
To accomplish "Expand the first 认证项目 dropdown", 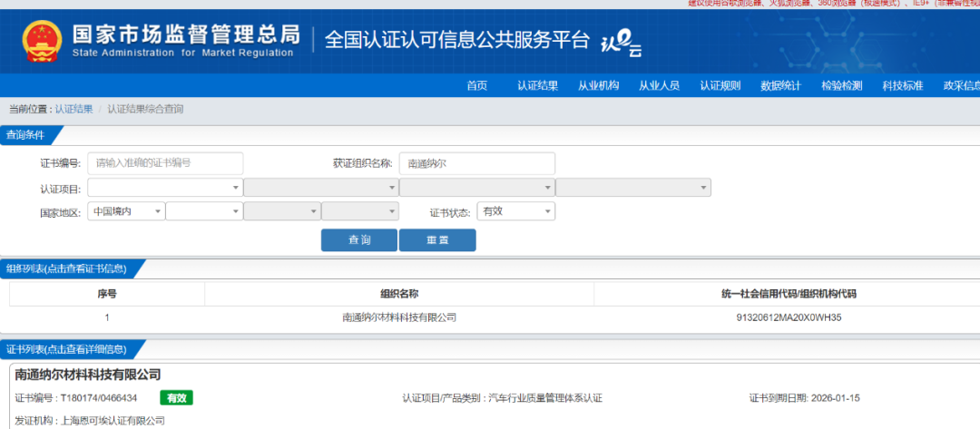I will pyautogui.click(x=165, y=188).
